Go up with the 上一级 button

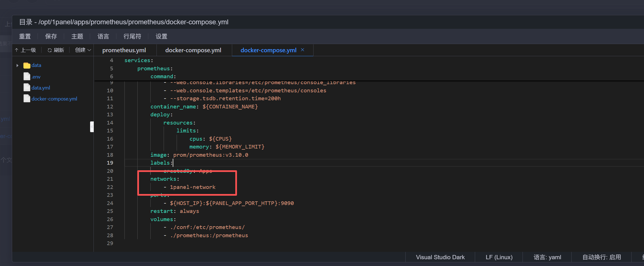click(x=26, y=50)
